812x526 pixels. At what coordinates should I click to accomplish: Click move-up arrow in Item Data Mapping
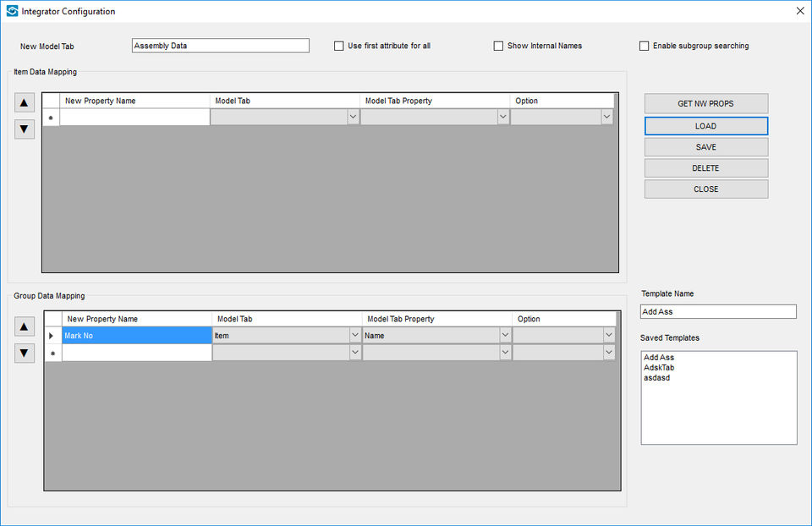[x=25, y=103]
